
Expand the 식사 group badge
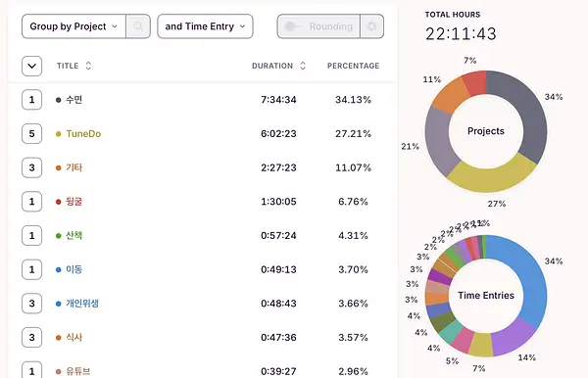click(x=32, y=337)
